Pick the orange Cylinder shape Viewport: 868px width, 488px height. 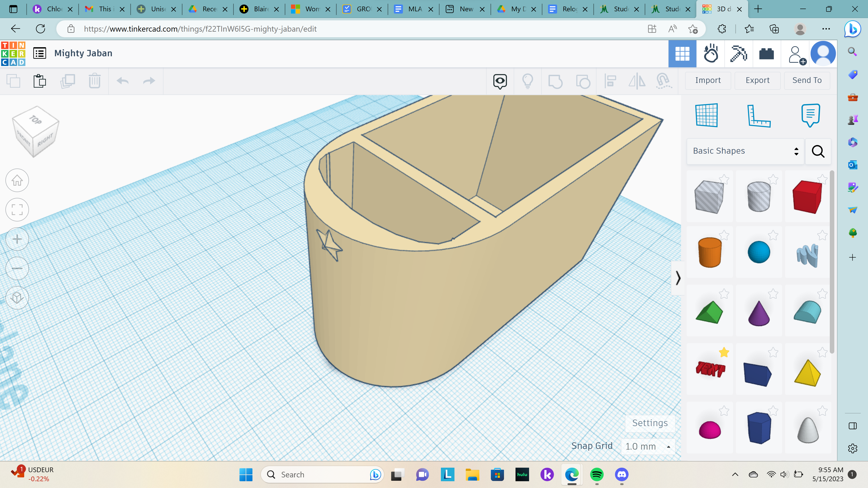(710, 252)
